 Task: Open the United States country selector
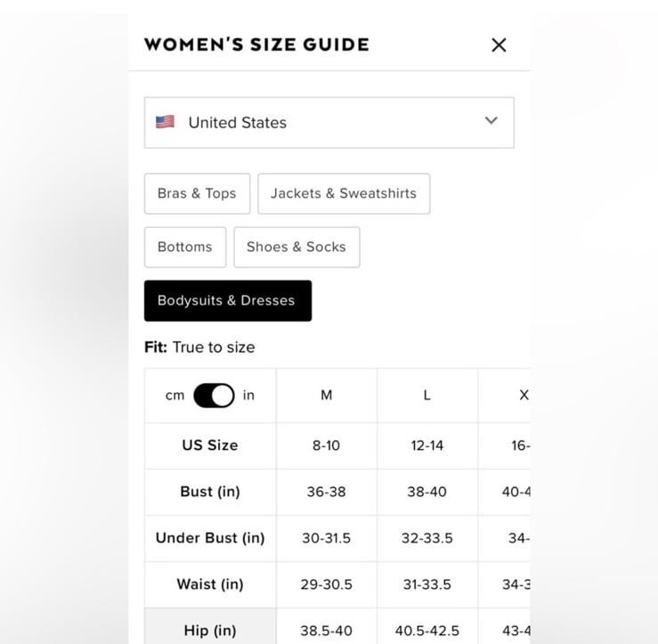pyautogui.click(x=329, y=123)
